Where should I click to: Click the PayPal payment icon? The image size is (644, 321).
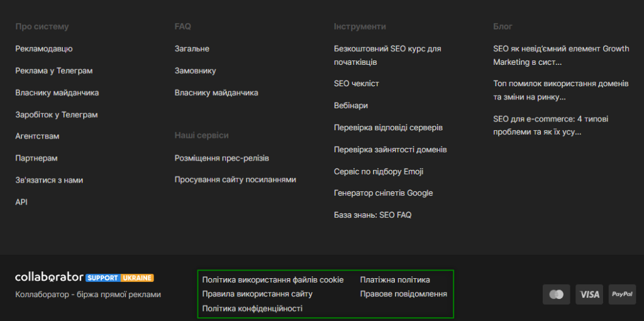[x=622, y=294]
